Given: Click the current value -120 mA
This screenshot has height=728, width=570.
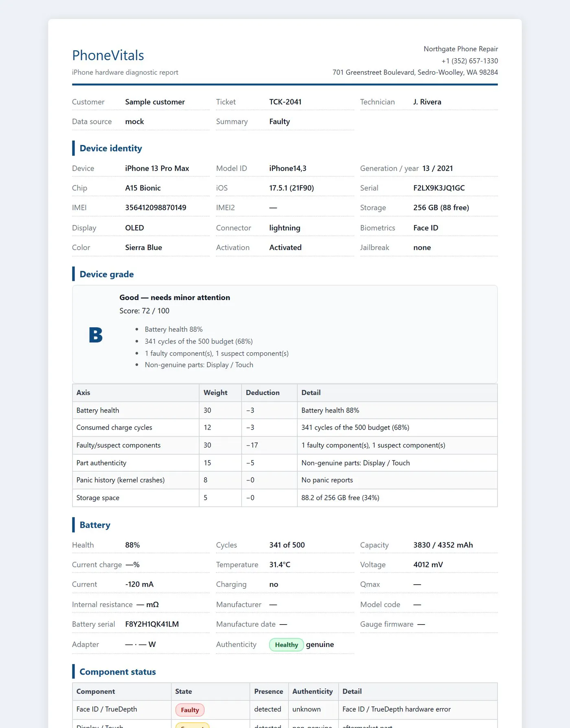Looking at the screenshot, I should click(x=139, y=584).
